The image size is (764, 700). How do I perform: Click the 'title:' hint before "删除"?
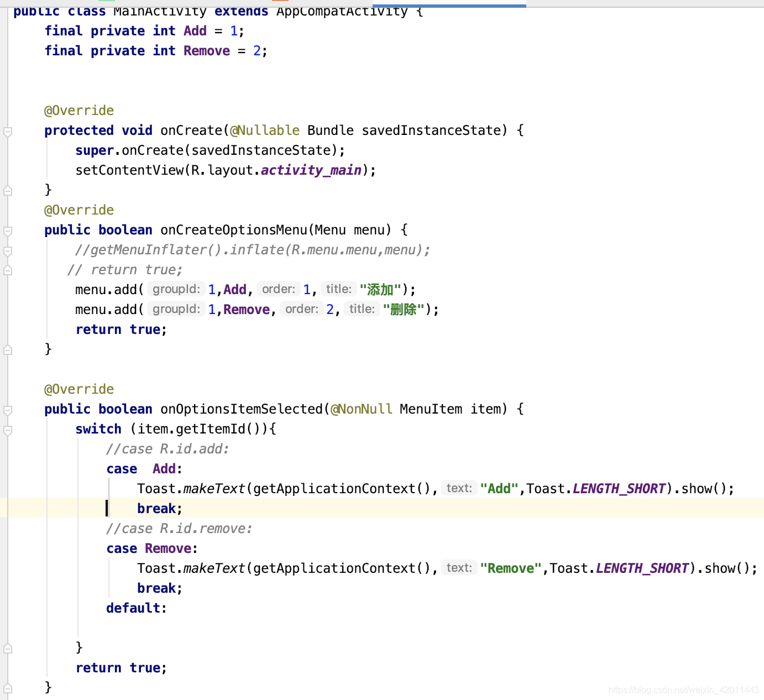[362, 309]
